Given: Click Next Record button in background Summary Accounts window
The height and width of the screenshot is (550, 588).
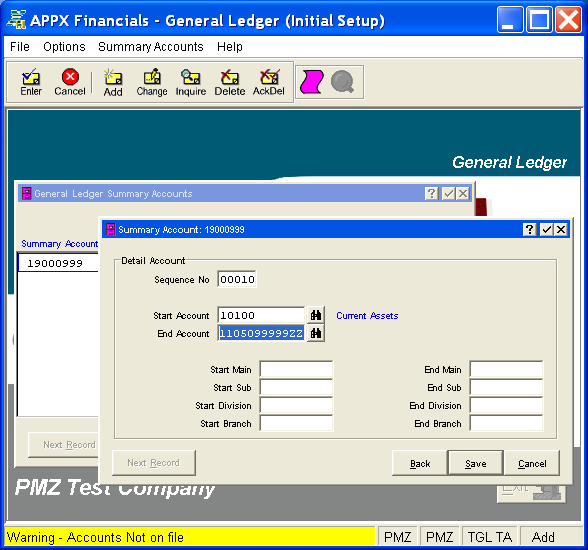Looking at the screenshot, I should pyautogui.click(x=64, y=445).
